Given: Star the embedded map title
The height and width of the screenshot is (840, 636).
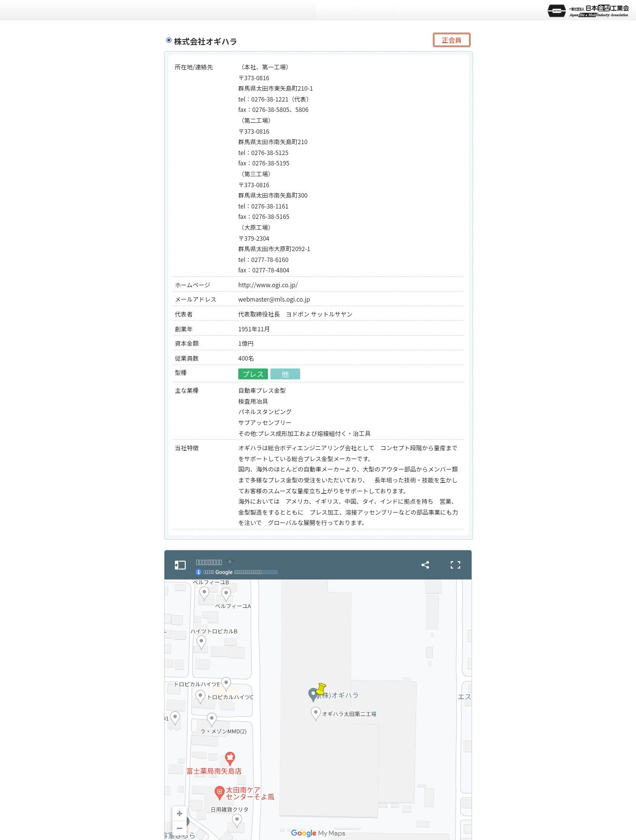Looking at the screenshot, I should coord(229,562).
